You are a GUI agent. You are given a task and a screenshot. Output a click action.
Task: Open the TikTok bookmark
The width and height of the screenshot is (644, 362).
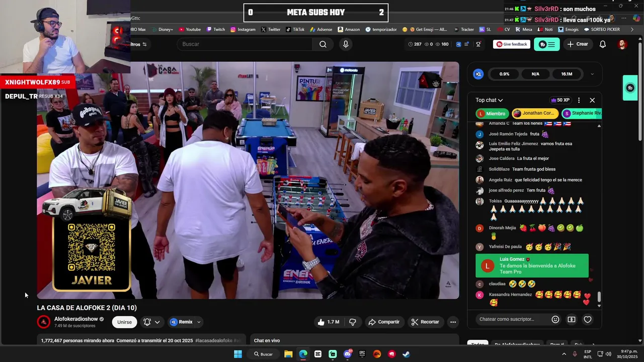(295, 29)
